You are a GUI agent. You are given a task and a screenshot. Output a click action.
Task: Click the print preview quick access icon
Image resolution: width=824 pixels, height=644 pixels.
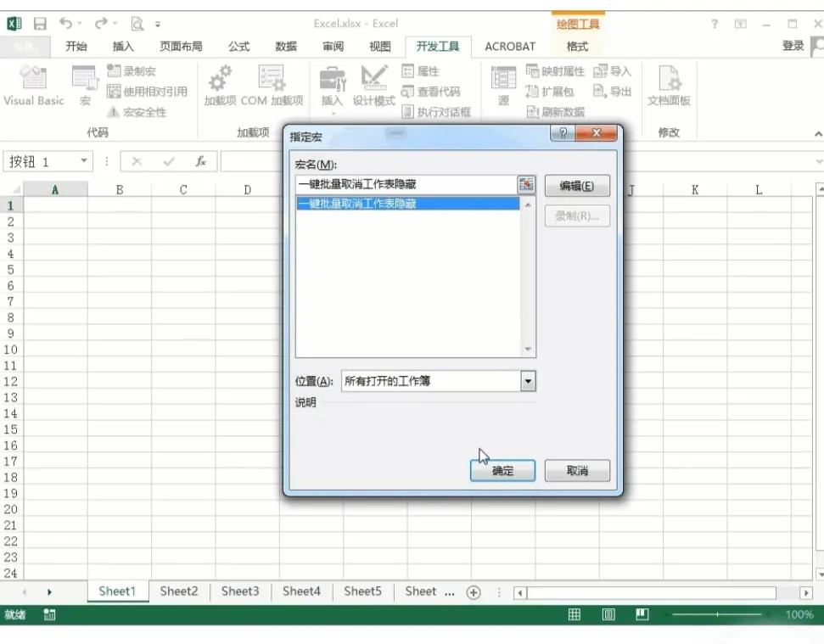point(137,24)
